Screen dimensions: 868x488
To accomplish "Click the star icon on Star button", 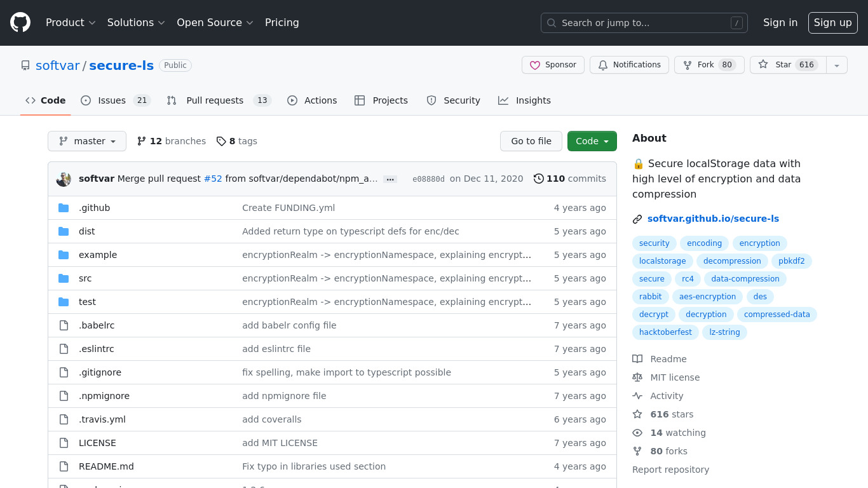I will (763, 64).
